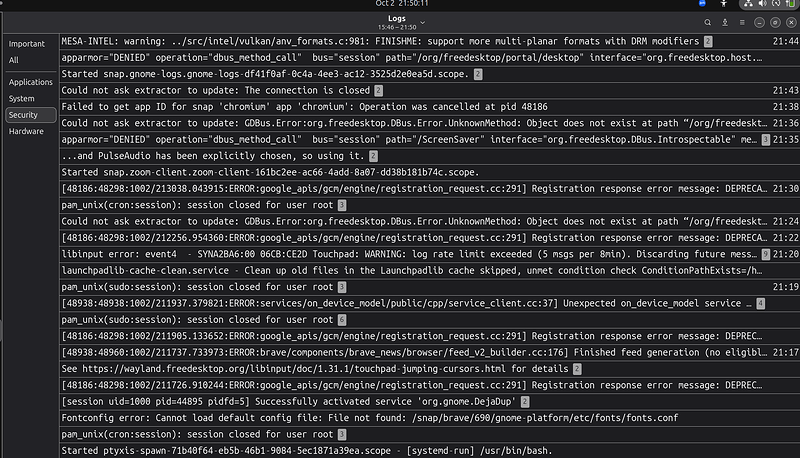Open the clock showing Oct 2 21:50:11
This screenshot has height=458, width=800.
pos(402,4)
